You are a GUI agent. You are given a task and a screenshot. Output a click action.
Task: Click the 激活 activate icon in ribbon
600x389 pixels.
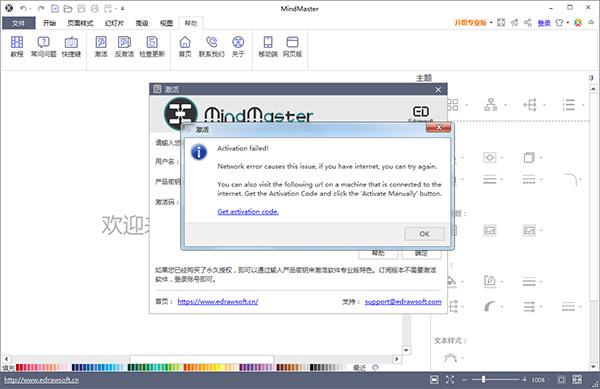pos(101,46)
